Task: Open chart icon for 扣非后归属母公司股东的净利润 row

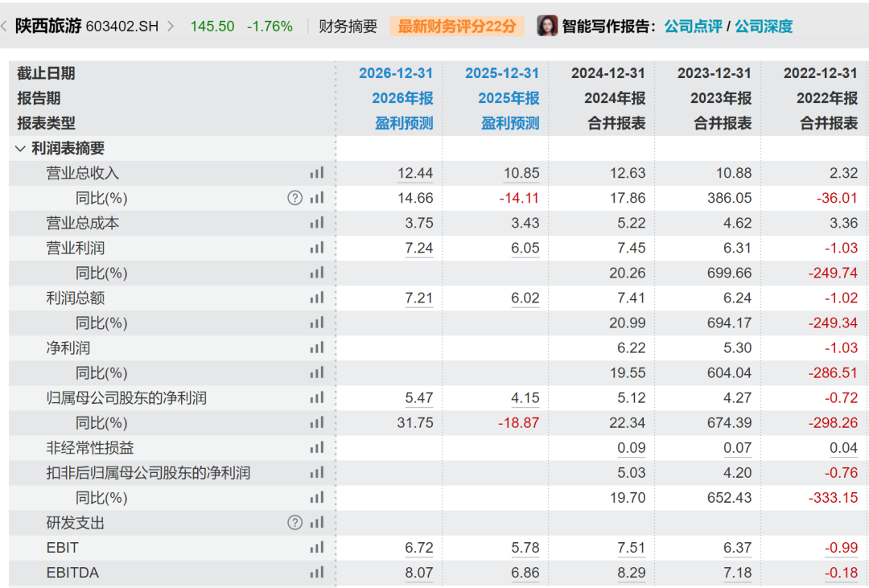Action: pos(317,472)
